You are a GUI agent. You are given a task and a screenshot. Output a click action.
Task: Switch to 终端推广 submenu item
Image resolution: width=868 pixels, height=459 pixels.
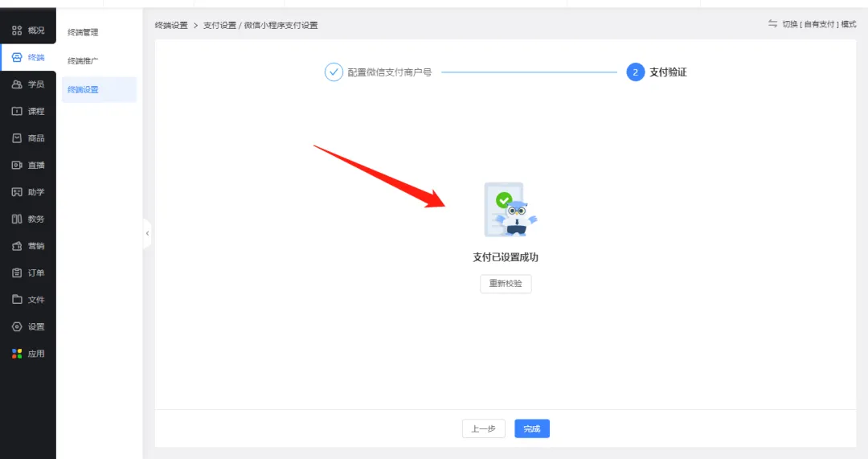(x=83, y=61)
